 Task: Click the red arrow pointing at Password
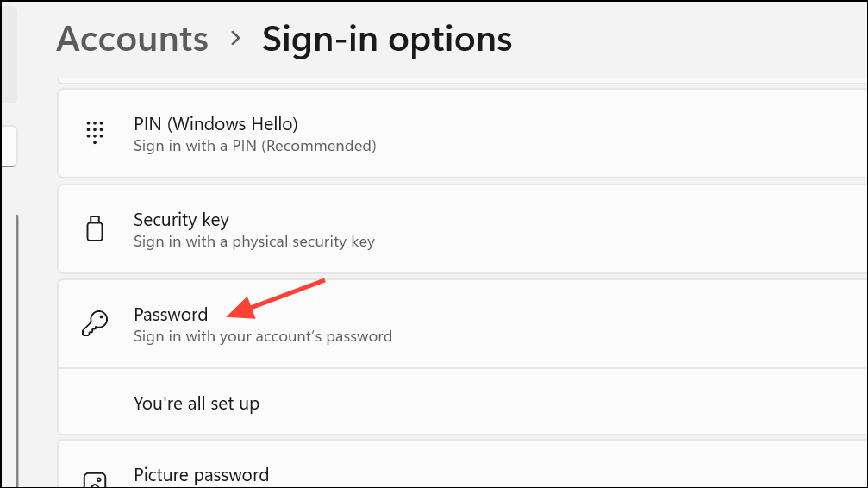[x=275, y=298]
